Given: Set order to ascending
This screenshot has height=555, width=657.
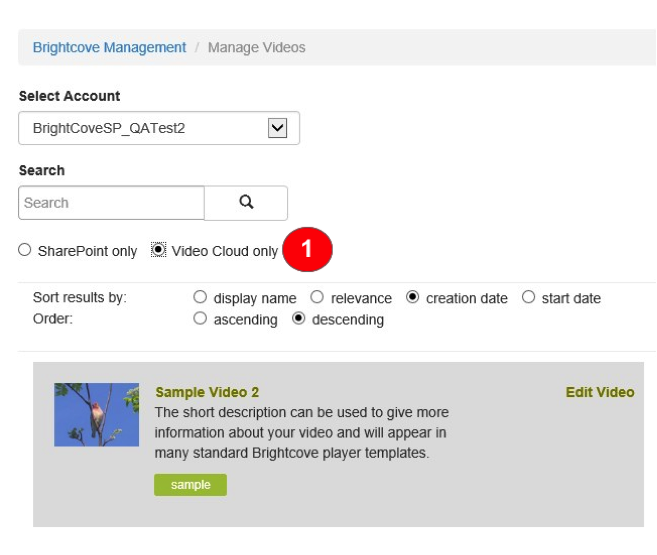Looking at the screenshot, I should pos(200,319).
